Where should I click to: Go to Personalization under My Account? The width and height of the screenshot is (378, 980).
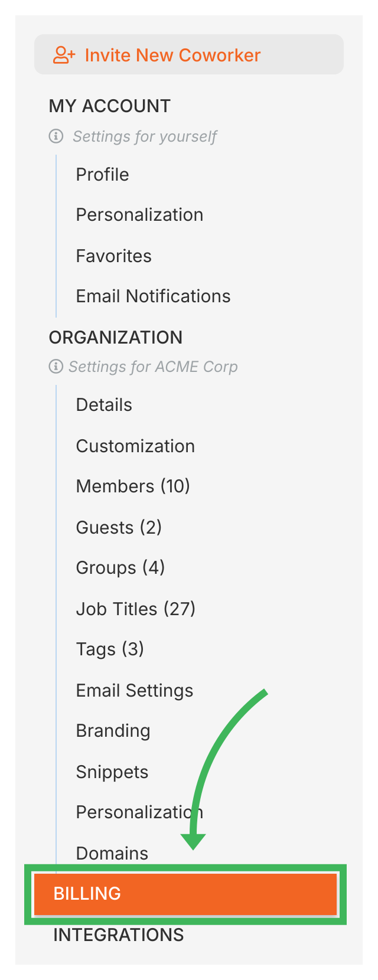coord(139,215)
